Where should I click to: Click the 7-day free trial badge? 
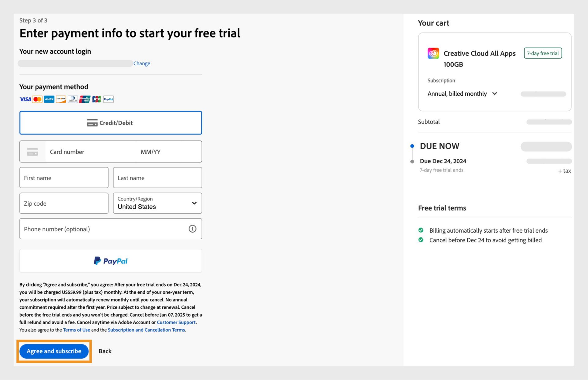tap(543, 53)
